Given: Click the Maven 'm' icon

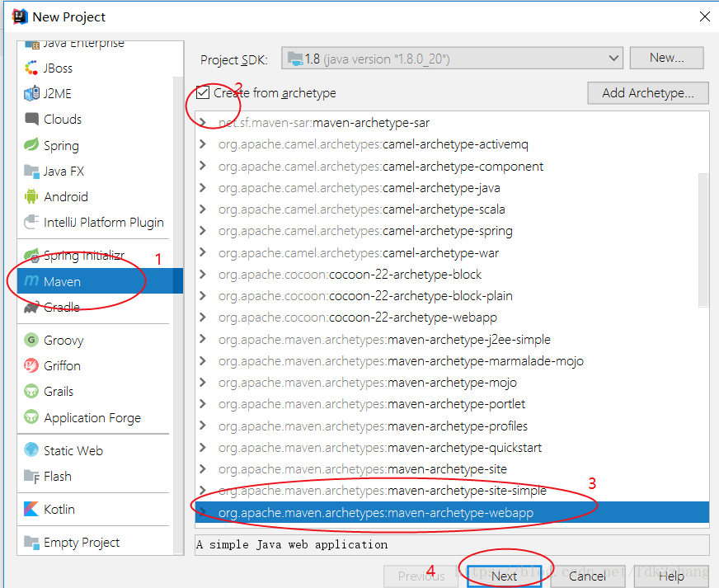Looking at the screenshot, I should click(31, 280).
